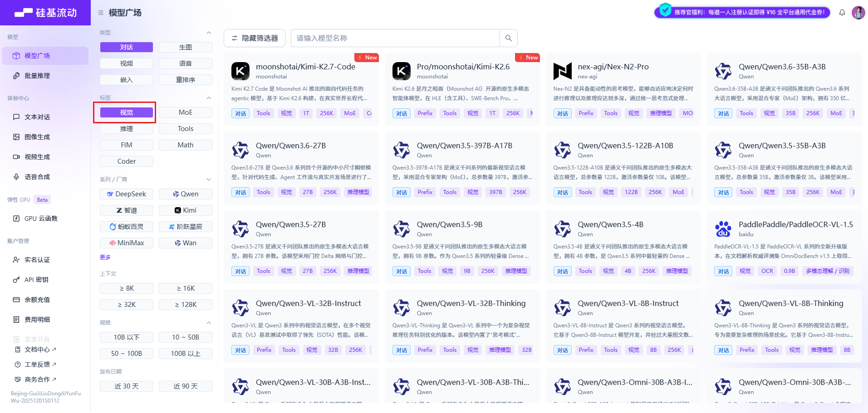868x413 pixels.
Task: Deselect the 对话 type filter chip
Action: click(127, 47)
